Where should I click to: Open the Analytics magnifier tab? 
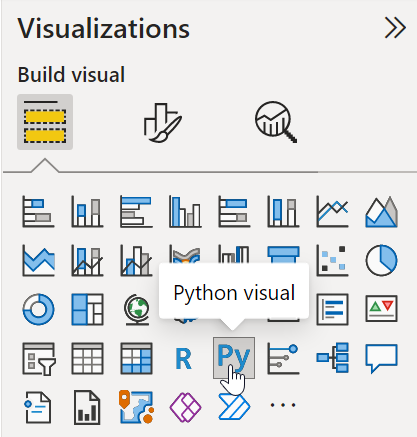[276, 122]
